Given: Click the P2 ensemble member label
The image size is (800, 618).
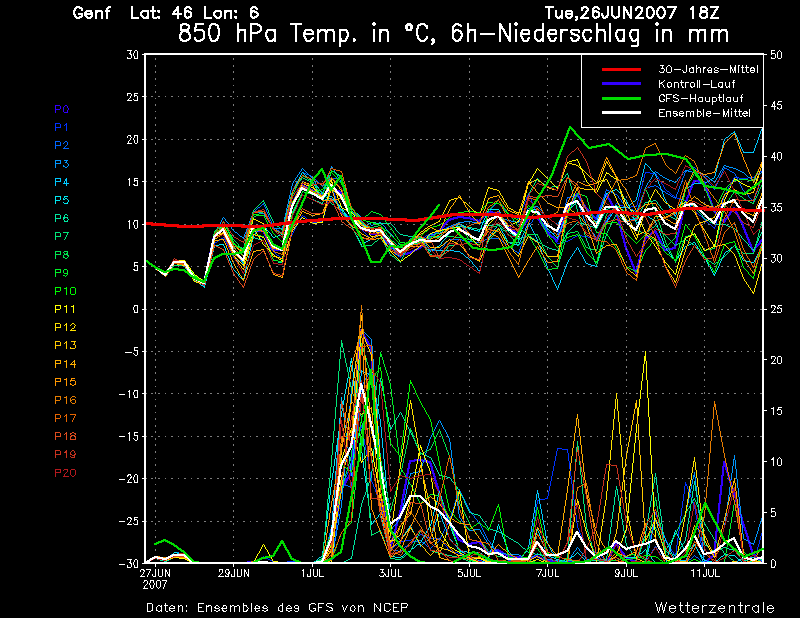Looking at the screenshot, I should click(62, 145).
